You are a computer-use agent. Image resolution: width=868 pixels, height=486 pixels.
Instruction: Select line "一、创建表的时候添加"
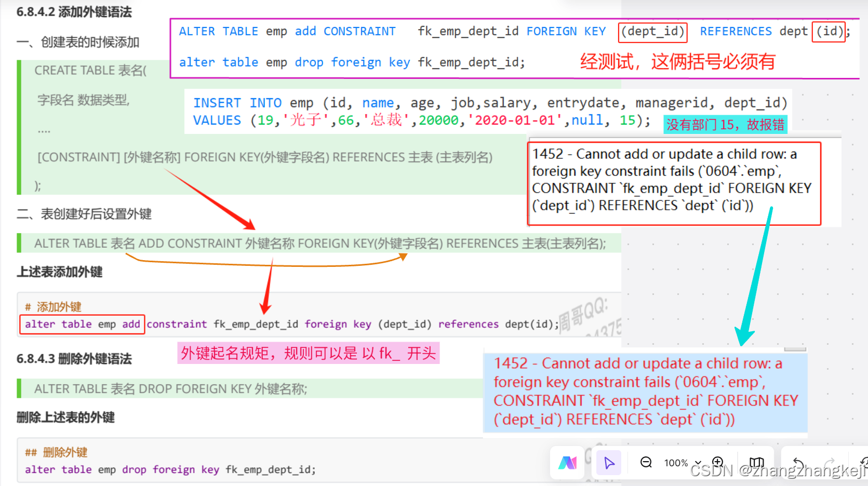pos(78,42)
